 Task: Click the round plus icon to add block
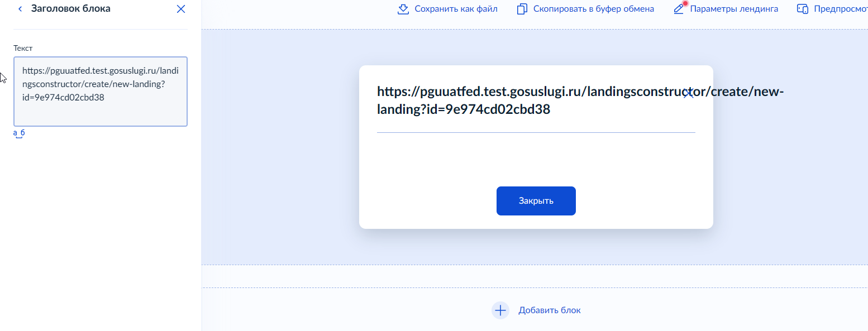pyautogui.click(x=500, y=310)
